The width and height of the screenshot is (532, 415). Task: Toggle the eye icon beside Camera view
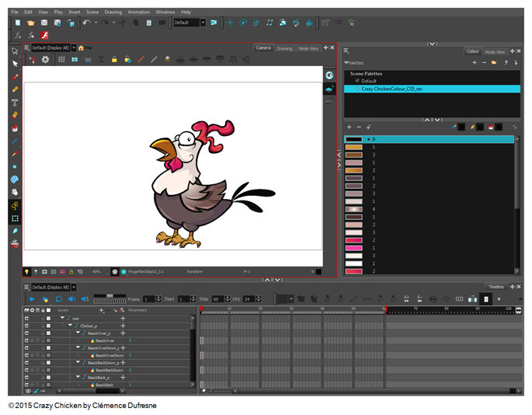[x=329, y=75]
